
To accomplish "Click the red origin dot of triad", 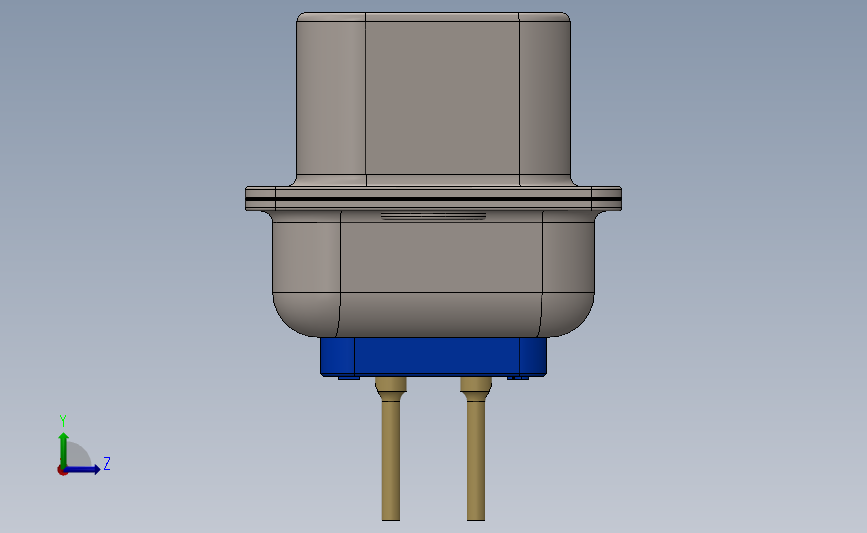I will pos(62,471).
